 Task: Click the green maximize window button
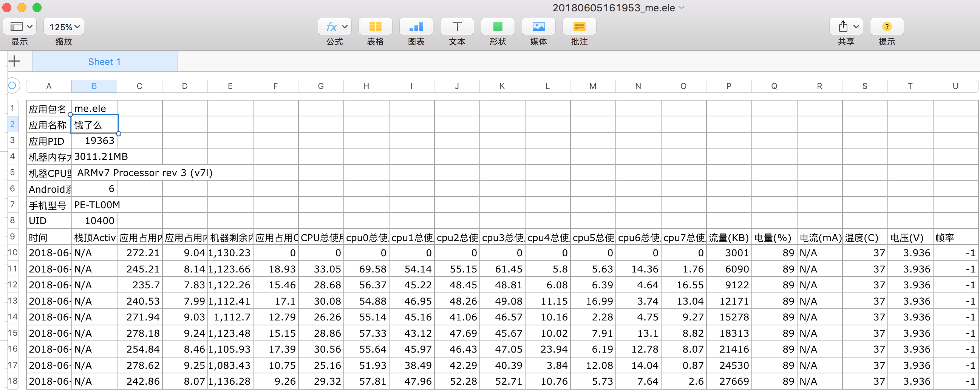click(37, 7)
